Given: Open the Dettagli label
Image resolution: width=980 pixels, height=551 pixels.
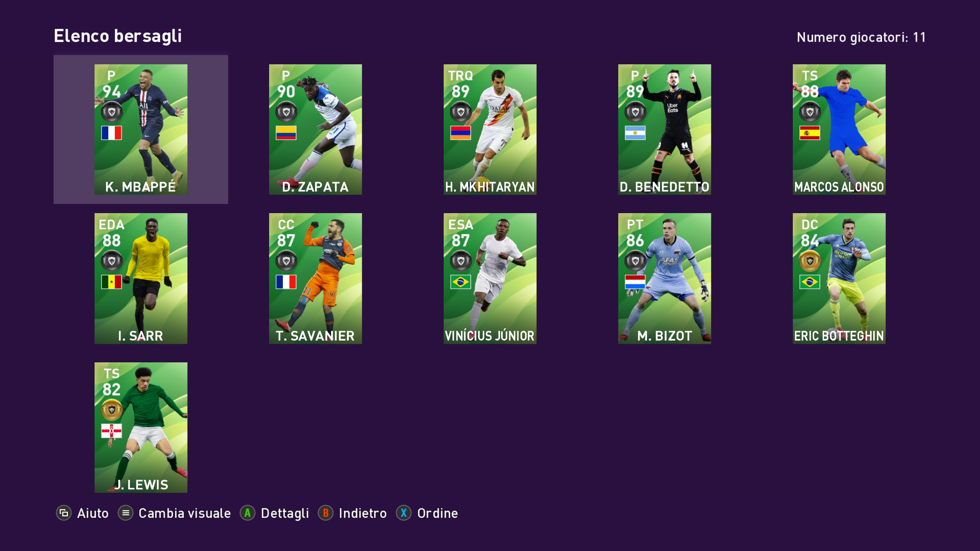Looking at the screenshot, I should point(285,514).
